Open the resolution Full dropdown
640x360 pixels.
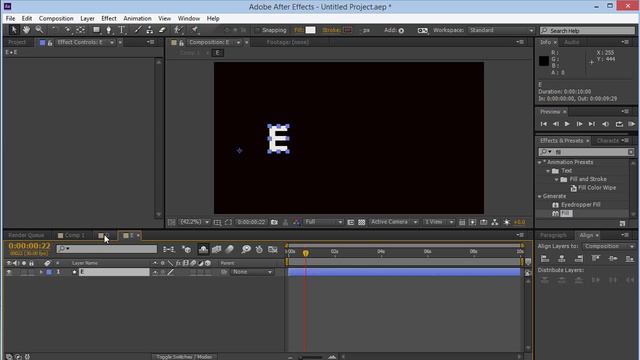[323, 222]
